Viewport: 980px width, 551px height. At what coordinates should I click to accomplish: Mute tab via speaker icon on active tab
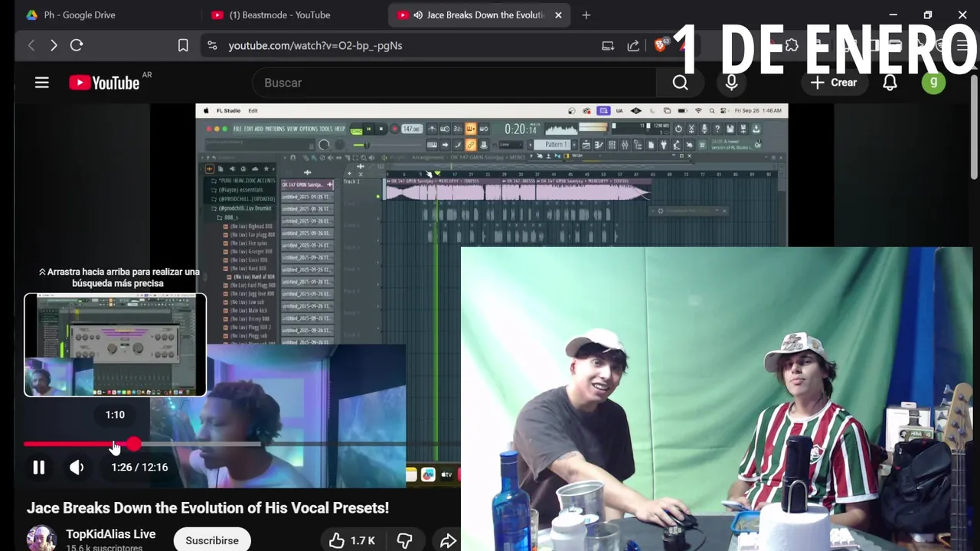pyautogui.click(x=418, y=15)
